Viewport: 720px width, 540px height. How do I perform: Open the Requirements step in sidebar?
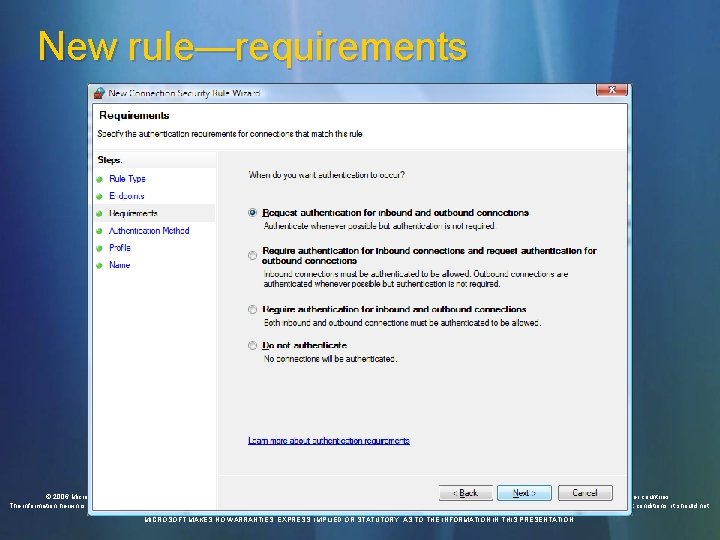133,213
